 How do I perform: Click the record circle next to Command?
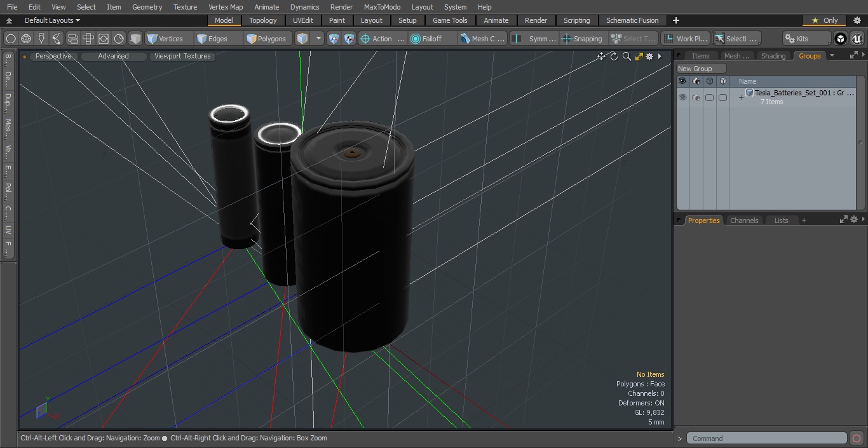[x=857, y=438]
